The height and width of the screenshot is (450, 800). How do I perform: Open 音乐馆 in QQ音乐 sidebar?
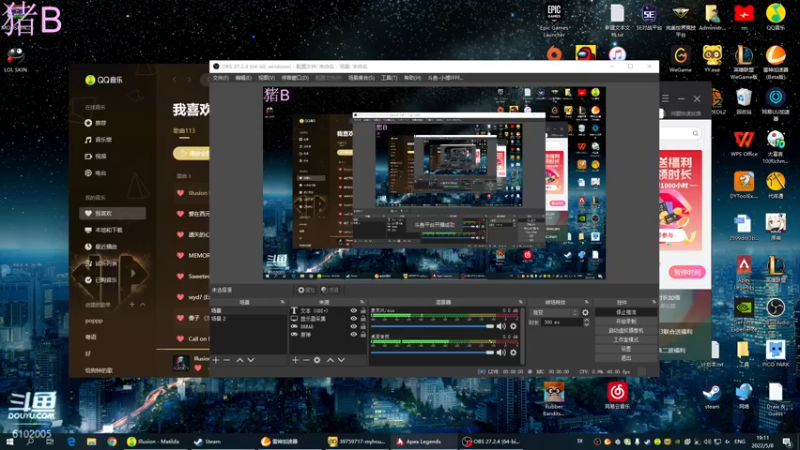point(98,140)
